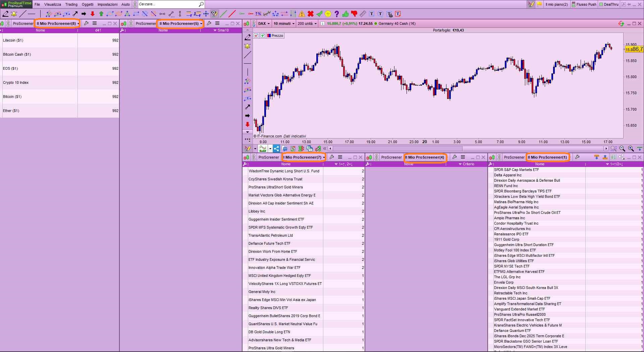Insert the yellow smiley face object

(328, 14)
